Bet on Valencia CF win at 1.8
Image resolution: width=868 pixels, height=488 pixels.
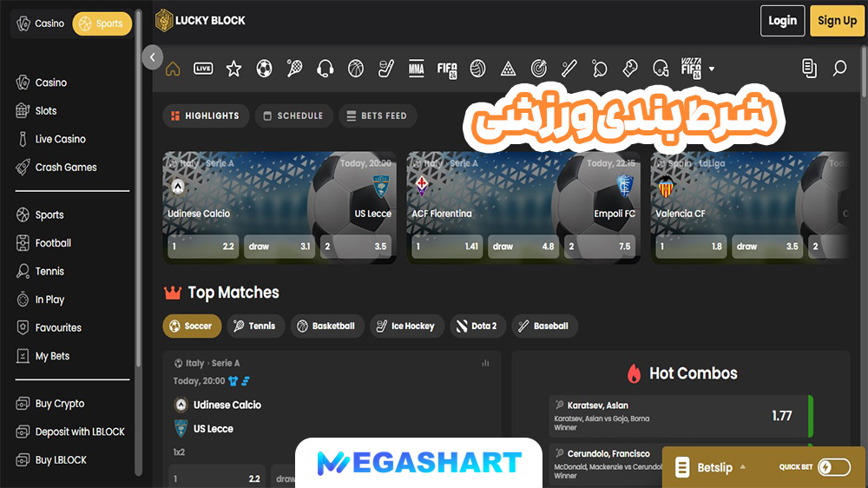click(691, 247)
